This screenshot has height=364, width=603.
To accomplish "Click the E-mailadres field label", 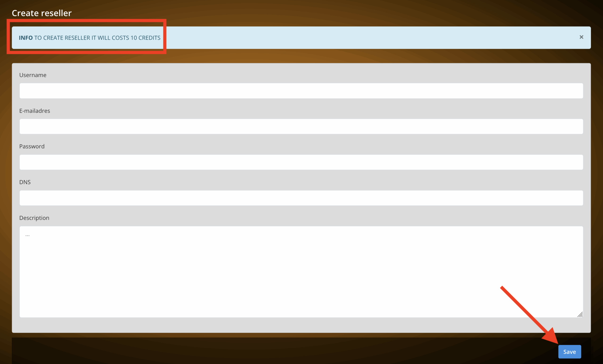I will tap(34, 111).
